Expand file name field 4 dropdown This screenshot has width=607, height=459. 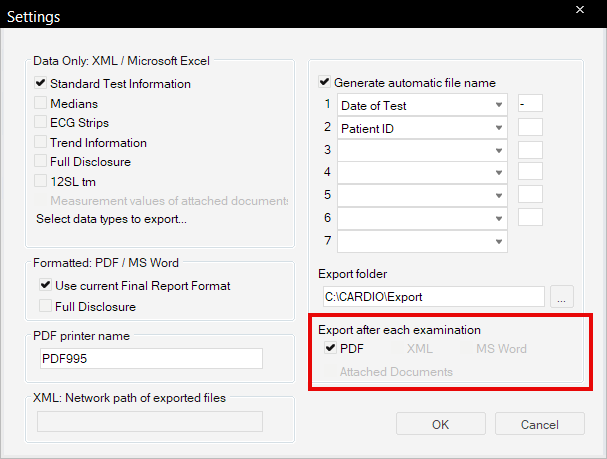click(x=498, y=173)
